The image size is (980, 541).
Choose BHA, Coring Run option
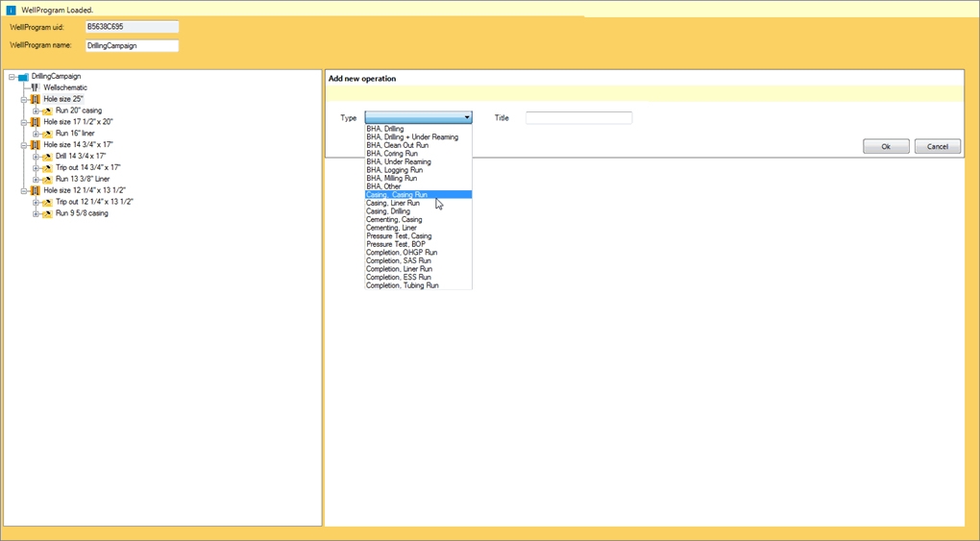(418, 153)
